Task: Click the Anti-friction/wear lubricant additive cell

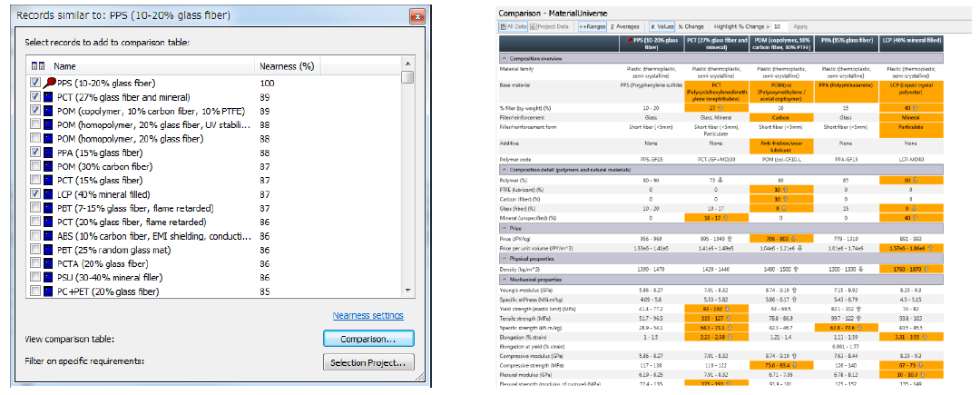Action: tap(782, 145)
